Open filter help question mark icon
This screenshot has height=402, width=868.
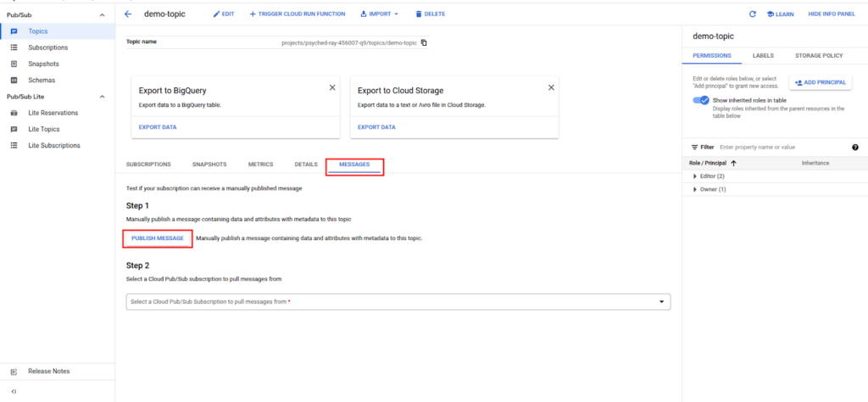855,148
